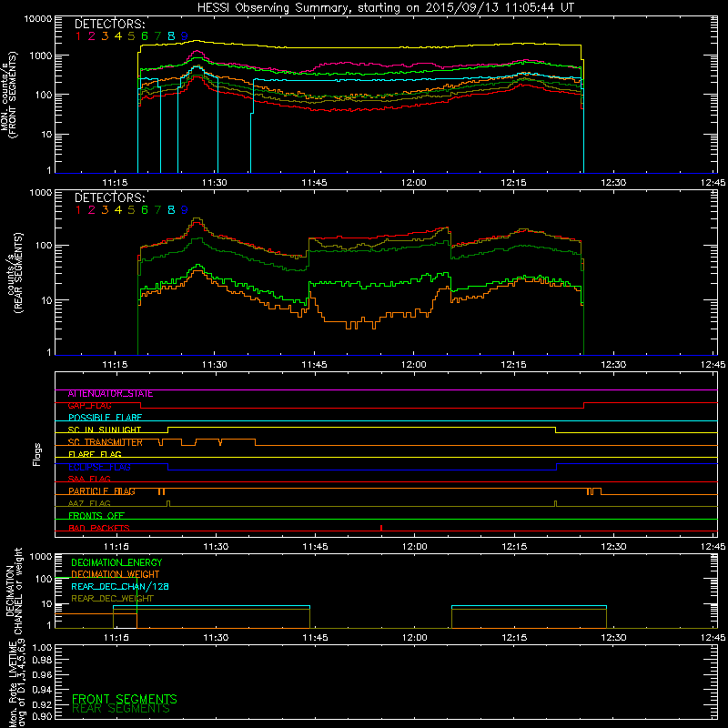This screenshot has height=728, width=728.
Task: Click the red BAD_PACKETS tick marker near 11:55
Action: coord(381,528)
